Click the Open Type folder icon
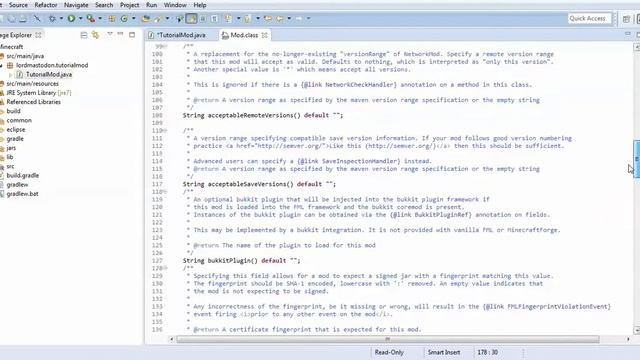640x360 pixels. [x=145, y=18]
